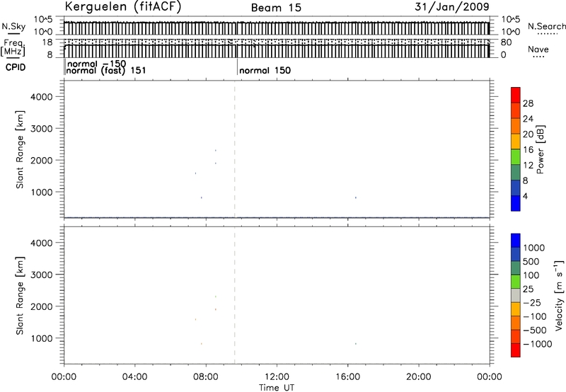This screenshot has height=392, width=566.
Task: Select the blue top segment of Velocity colorbar
Action: tap(516, 241)
